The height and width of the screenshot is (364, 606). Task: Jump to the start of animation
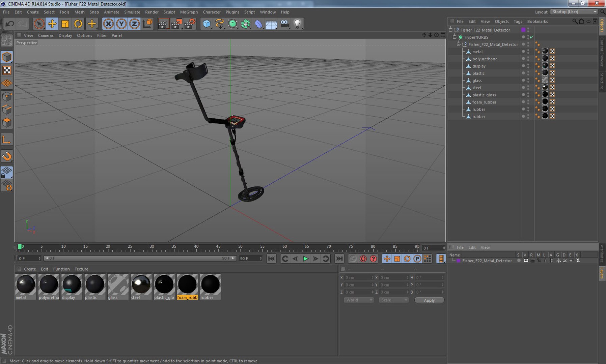point(271,259)
